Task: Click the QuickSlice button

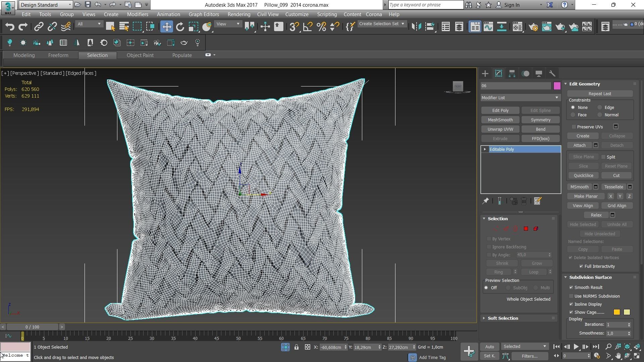Action: tap(583, 176)
